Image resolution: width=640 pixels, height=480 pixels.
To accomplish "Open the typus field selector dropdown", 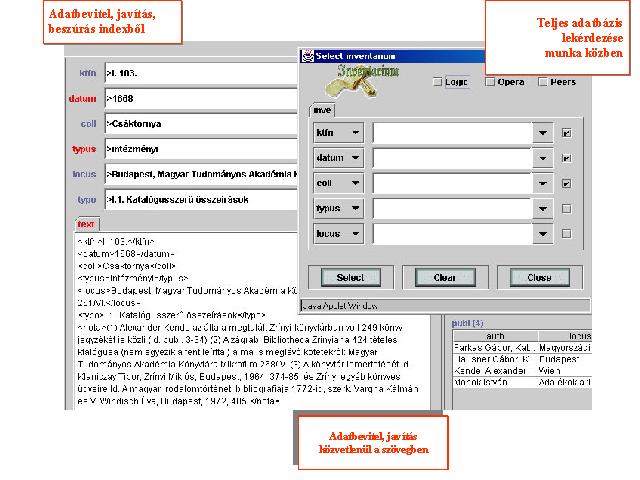I will pos(338,209).
